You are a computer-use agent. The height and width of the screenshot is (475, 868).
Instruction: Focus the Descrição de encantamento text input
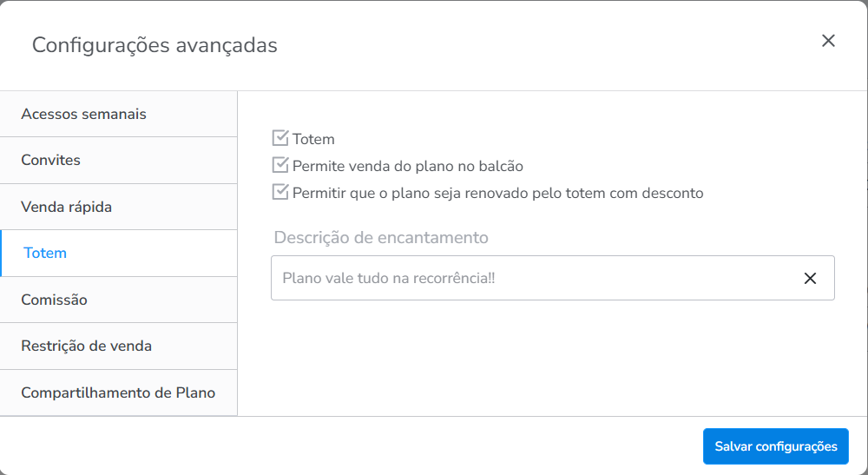click(x=529, y=278)
